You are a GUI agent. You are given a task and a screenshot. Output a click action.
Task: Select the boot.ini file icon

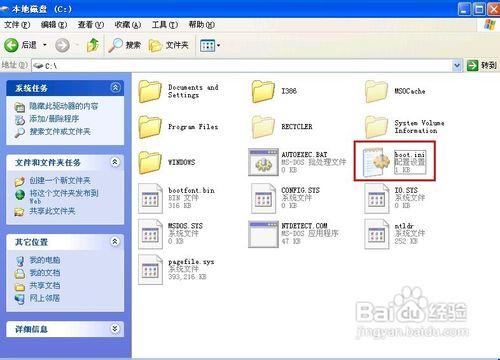point(376,162)
